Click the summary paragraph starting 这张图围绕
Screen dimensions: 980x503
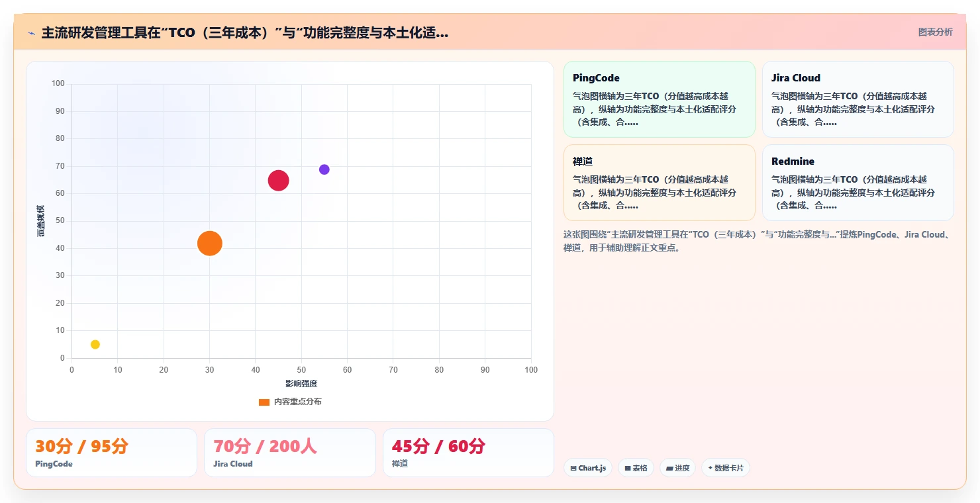(x=758, y=242)
